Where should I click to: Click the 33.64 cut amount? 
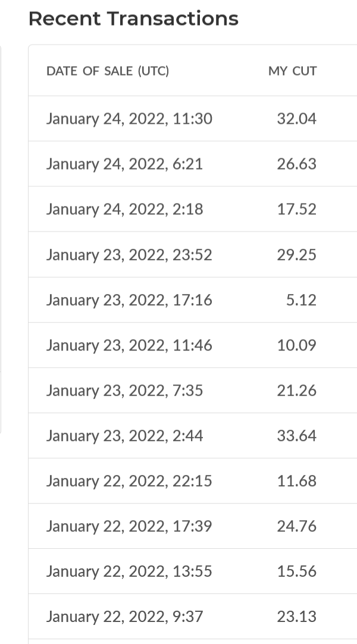click(x=297, y=435)
